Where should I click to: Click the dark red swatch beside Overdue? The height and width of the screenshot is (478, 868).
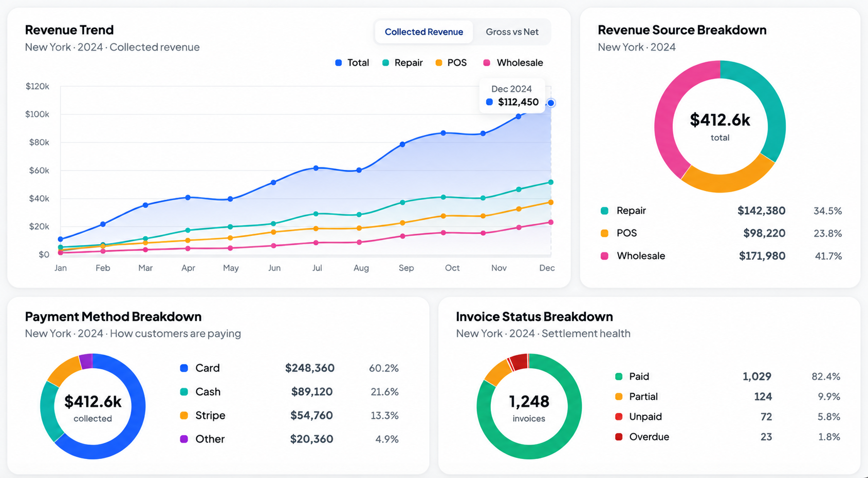tap(619, 437)
